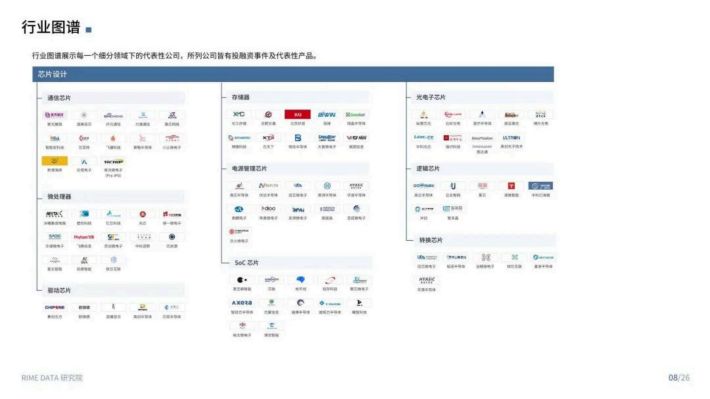Viewport: 710px width, 399px height.
Task: Select the Hygon logo in 微处理器
Action: click(84, 237)
